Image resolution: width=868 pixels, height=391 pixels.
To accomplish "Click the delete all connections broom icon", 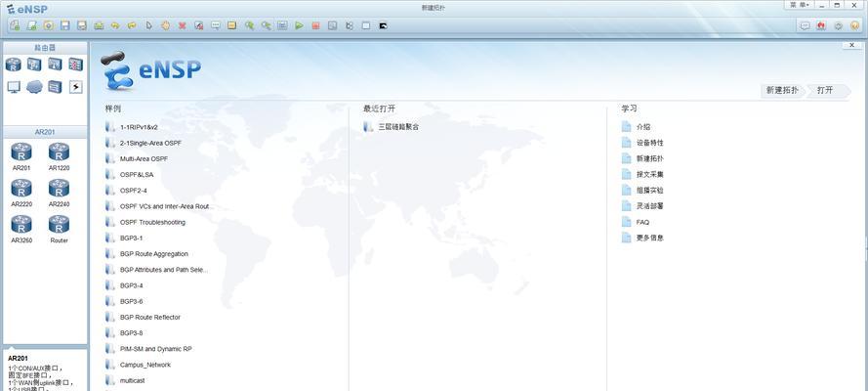I will pyautogui.click(x=199, y=25).
